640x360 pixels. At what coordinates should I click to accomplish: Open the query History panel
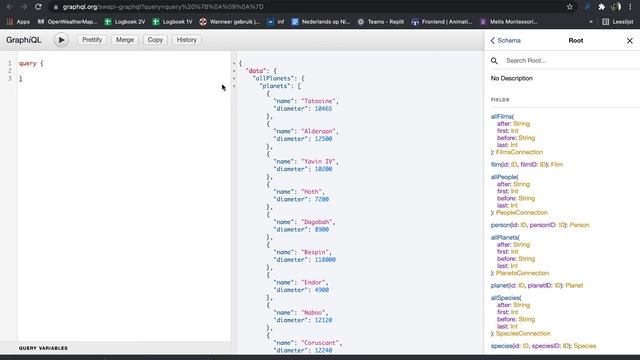point(187,40)
